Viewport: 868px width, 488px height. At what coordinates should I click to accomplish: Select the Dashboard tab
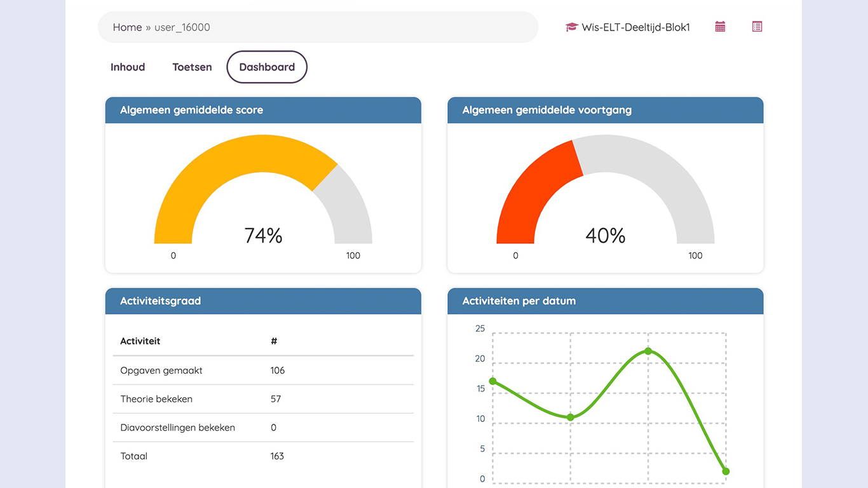[267, 67]
